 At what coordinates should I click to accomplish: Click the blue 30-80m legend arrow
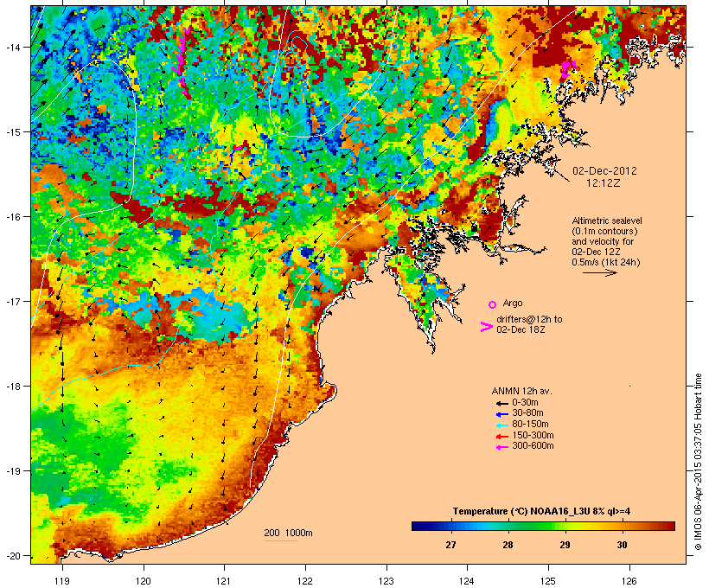pyautogui.click(x=501, y=414)
